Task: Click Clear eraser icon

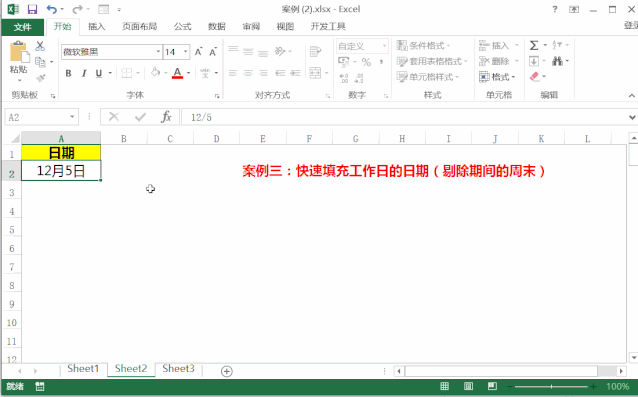Action: pyautogui.click(x=534, y=76)
